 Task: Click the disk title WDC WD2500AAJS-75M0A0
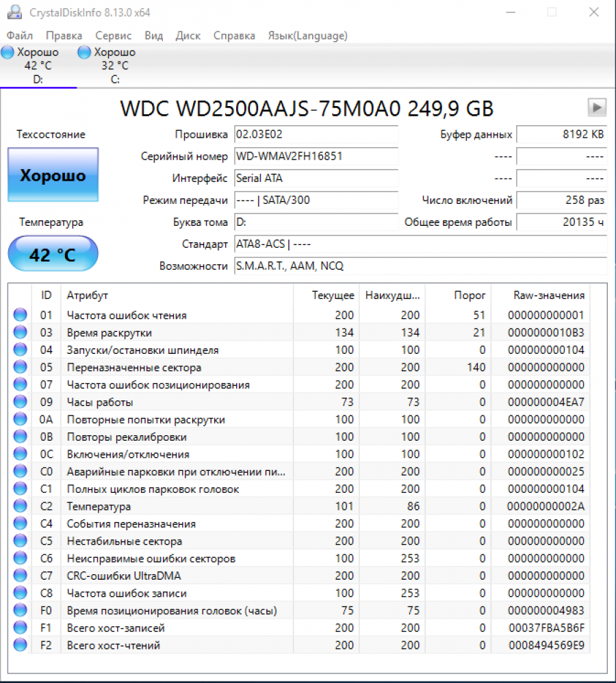point(307,108)
